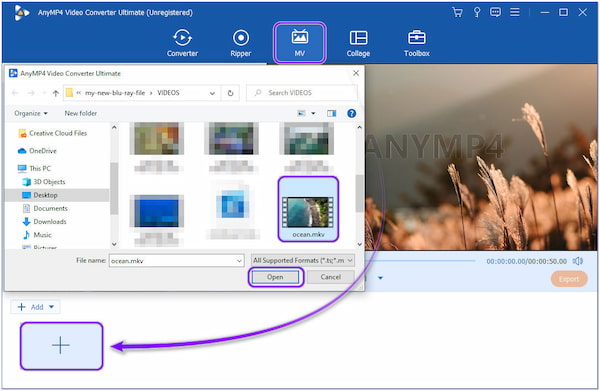Go to the Toolbox tab
Viewport: 600px width, 391px height.
pyautogui.click(x=417, y=43)
